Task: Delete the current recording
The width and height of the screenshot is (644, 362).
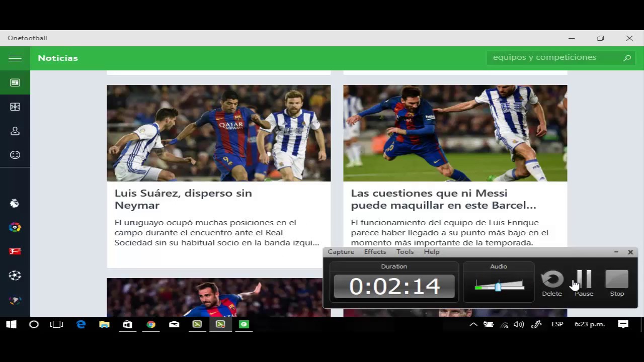Action: click(x=552, y=283)
